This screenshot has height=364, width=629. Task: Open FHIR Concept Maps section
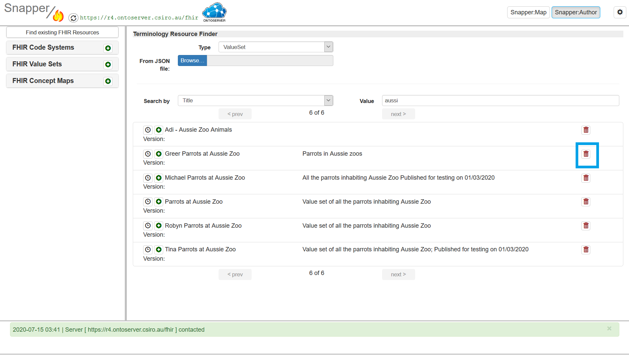tap(62, 81)
